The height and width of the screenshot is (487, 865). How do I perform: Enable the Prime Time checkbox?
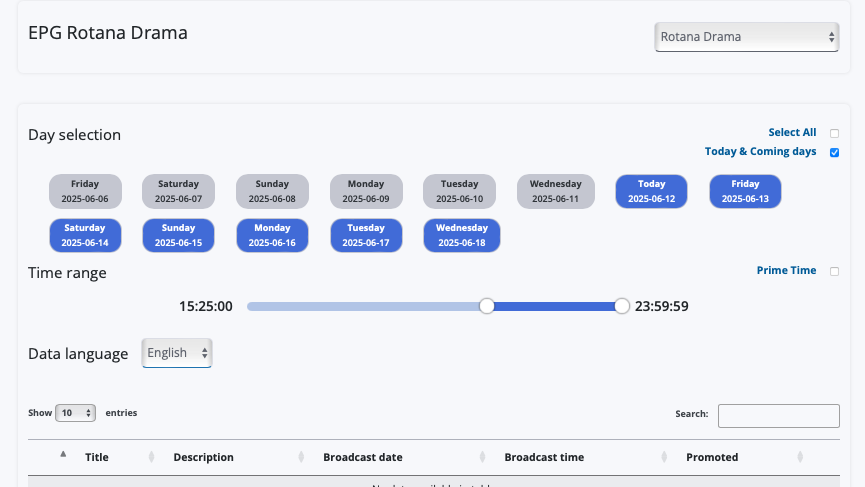(834, 271)
